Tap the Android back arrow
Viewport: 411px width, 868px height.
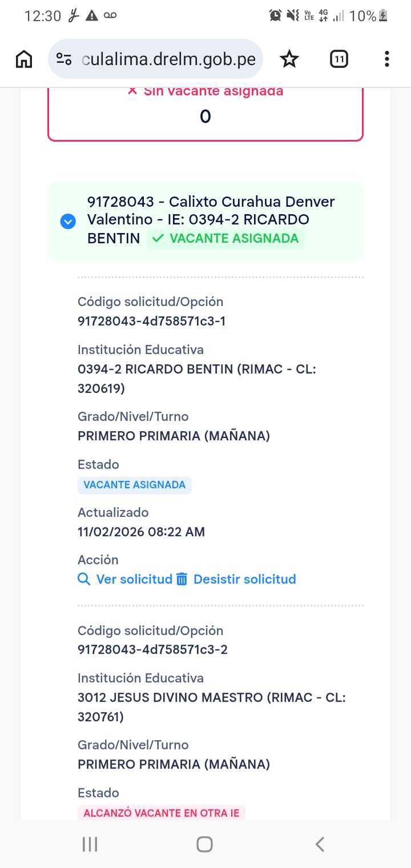point(320,844)
